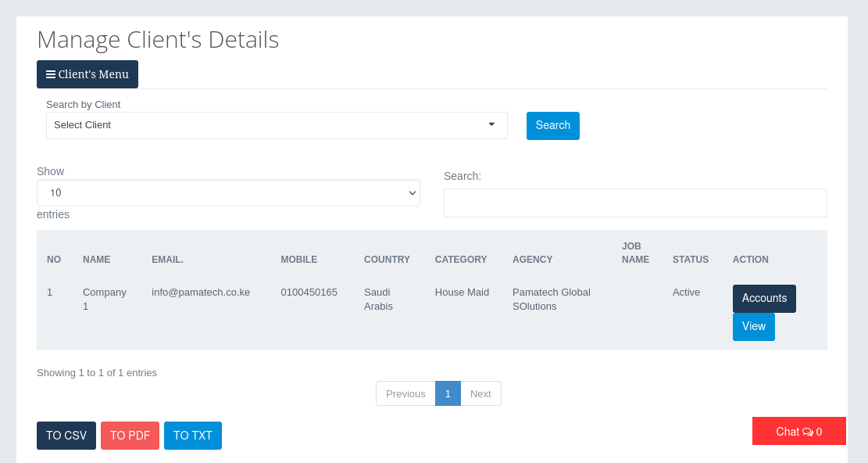Export table TO TXT
The height and width of the screenshot is (463, 868).
click(193, 436)
